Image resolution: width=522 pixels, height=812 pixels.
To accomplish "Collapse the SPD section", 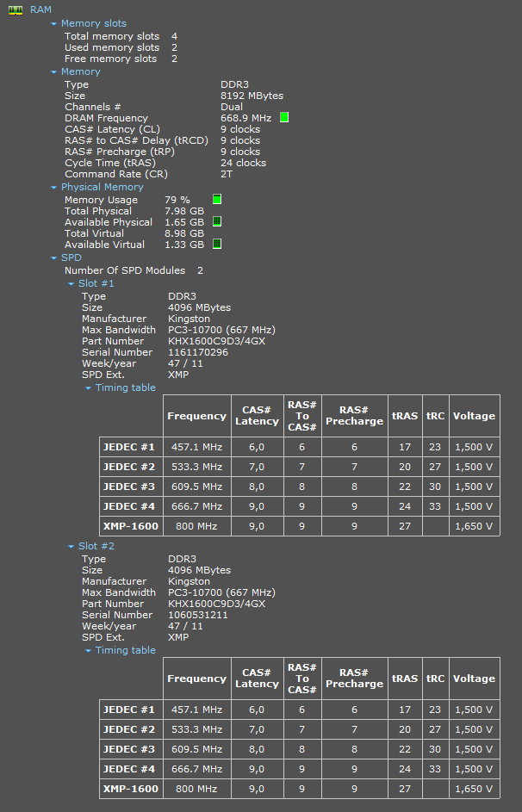I will tap(53, 258).
